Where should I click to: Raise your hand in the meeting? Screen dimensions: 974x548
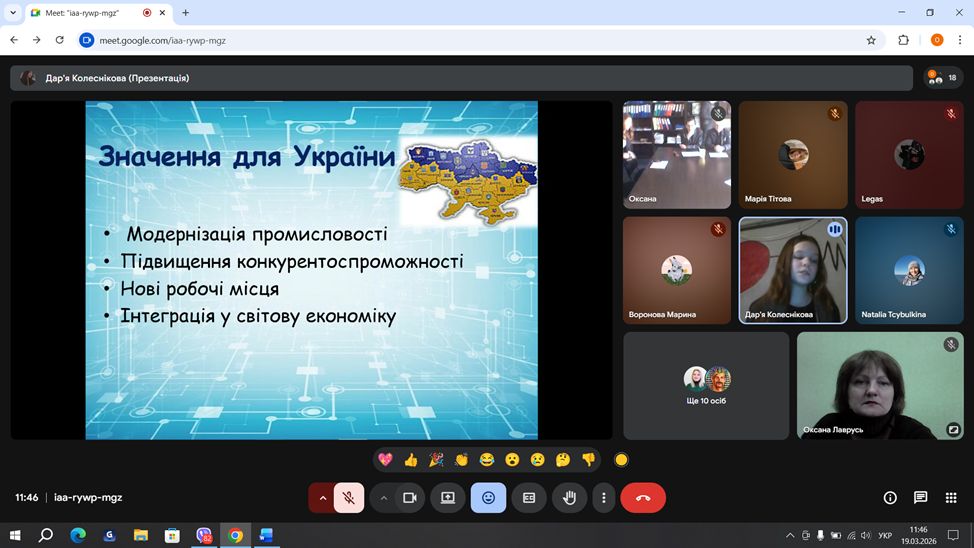tap(569, 497)
